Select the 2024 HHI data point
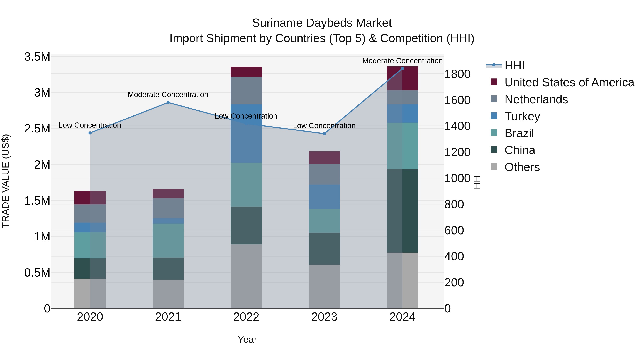 pyautogui.click(x=402, y=68)
